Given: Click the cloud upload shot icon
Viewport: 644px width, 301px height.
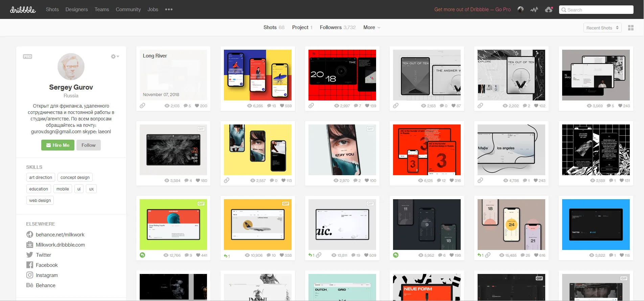Looking at the screenshot, I should (x=549, y=9).
